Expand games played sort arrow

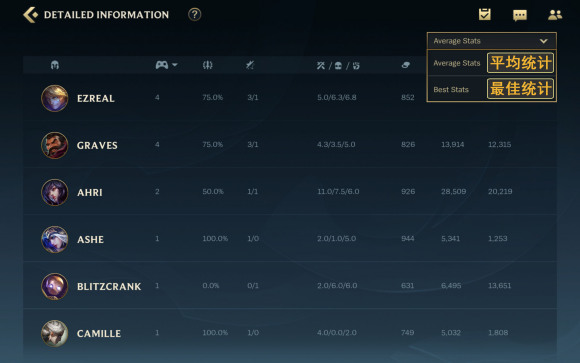[175, 65]
